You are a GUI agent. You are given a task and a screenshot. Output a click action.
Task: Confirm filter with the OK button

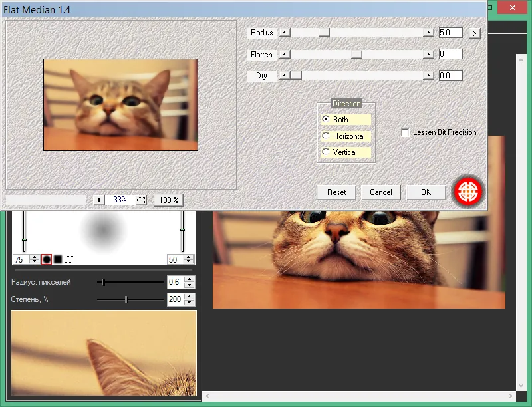[426, 192]
